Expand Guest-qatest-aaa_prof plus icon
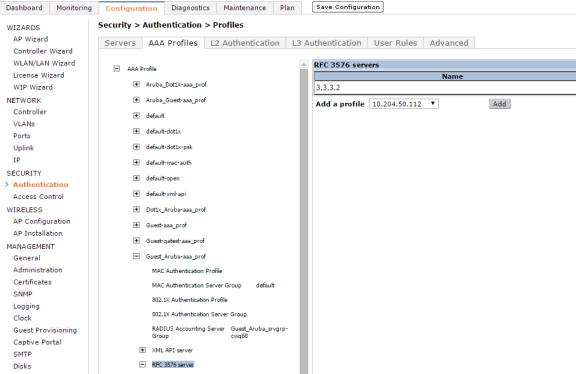Screen dimensions: 576x374 tap(136, 240)
